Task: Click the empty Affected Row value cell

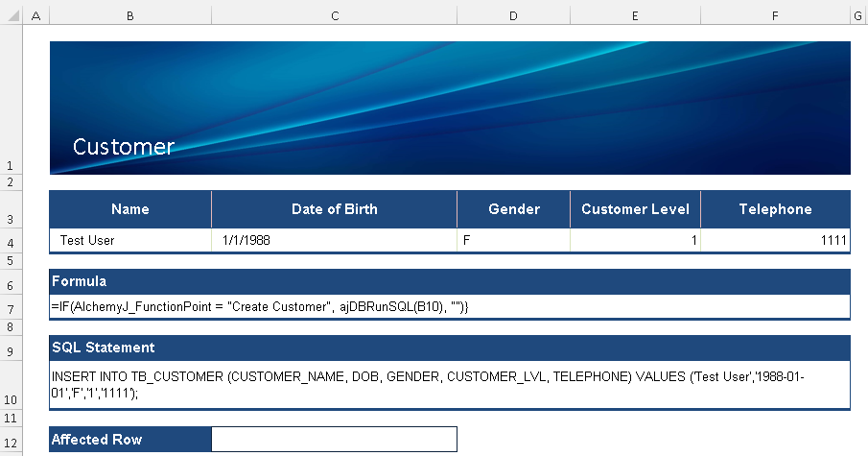Action: (x=334, y=440)
